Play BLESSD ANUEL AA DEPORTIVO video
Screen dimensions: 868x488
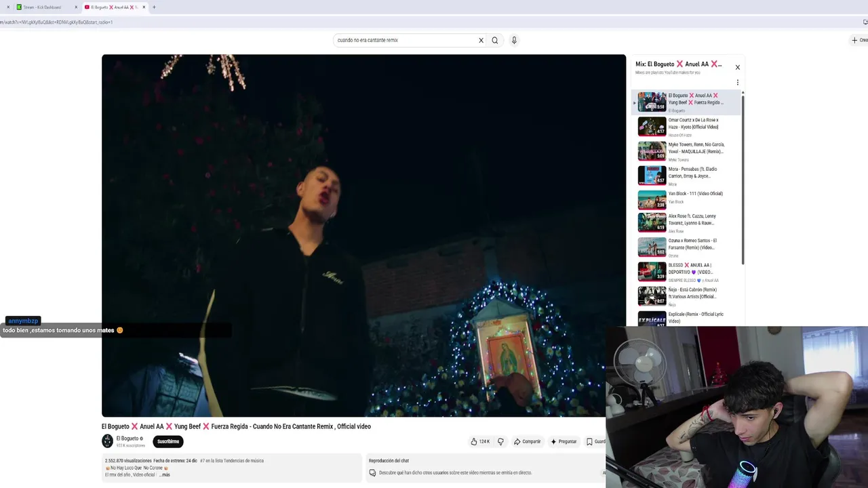(x=686, y=272)
